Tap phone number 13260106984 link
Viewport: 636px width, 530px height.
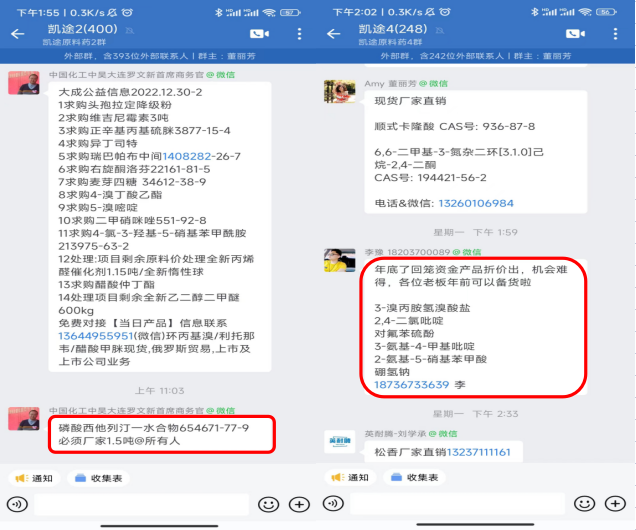click(x=476, y=204)
